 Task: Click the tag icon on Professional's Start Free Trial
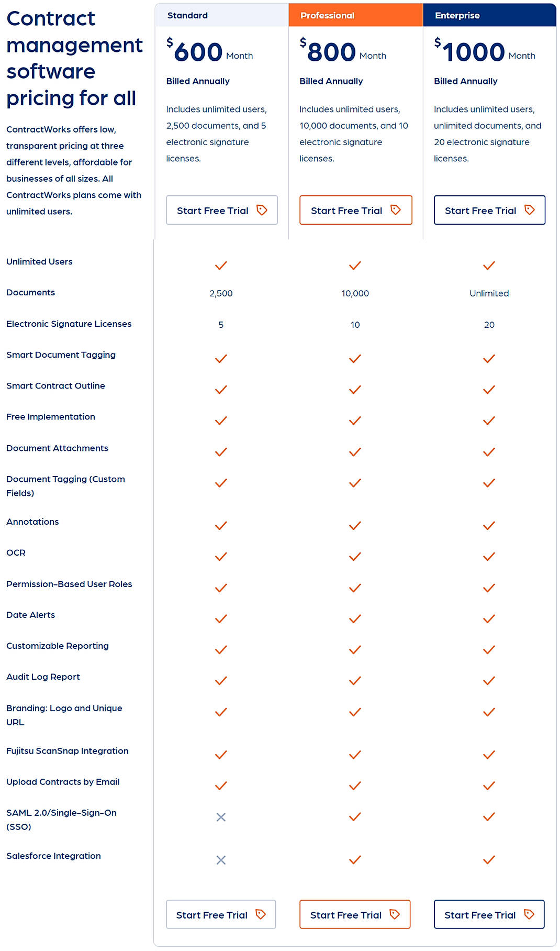click(x=395, y=210)
